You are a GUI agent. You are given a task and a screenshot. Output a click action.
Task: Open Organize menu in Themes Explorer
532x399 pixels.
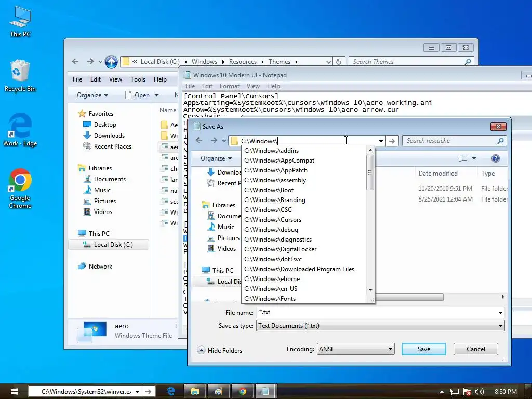click(92, 95)
